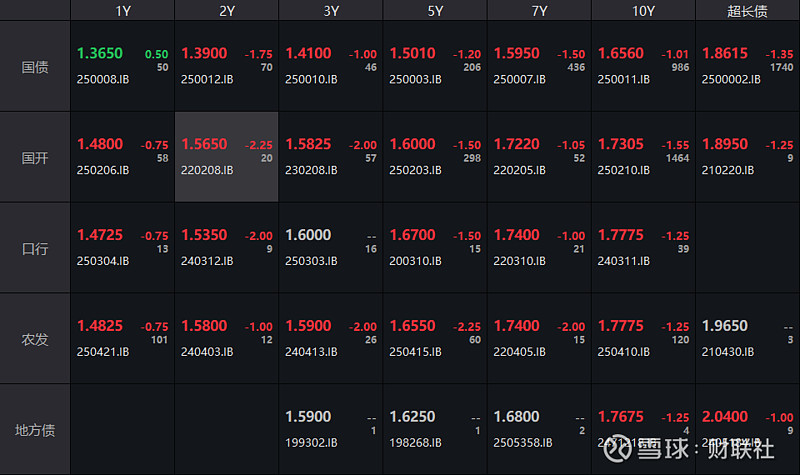
Task: Click bond code 250303.IB
Action: coord(311,261)
